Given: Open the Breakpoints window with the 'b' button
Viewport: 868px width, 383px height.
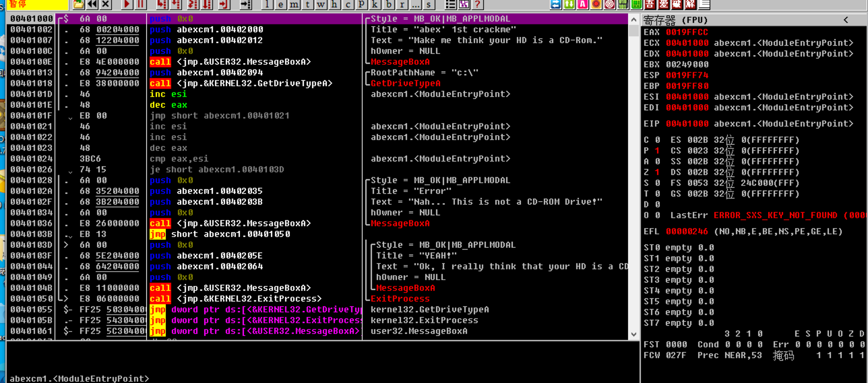Looking at the screenshot, I should 389,4.
